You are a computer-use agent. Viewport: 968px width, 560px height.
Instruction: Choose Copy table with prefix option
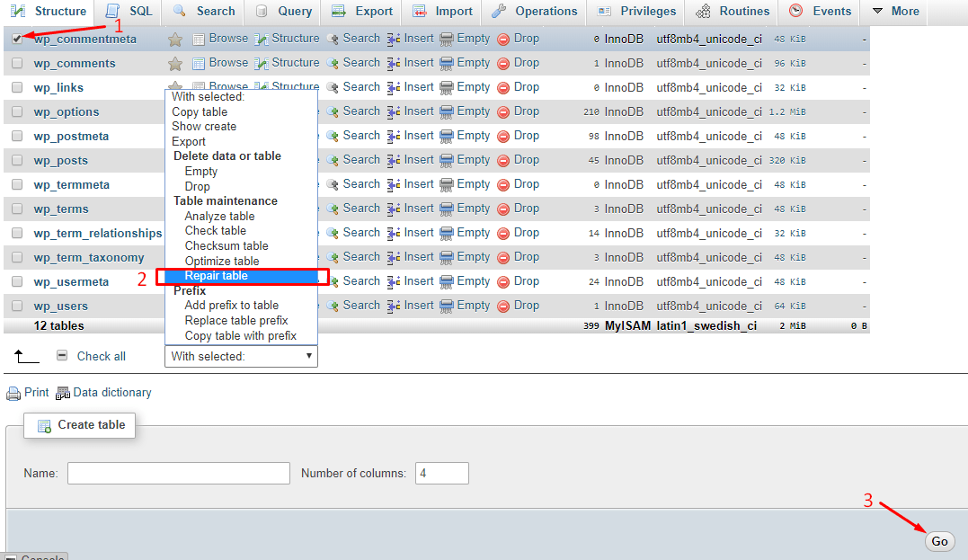pos(241,336)
